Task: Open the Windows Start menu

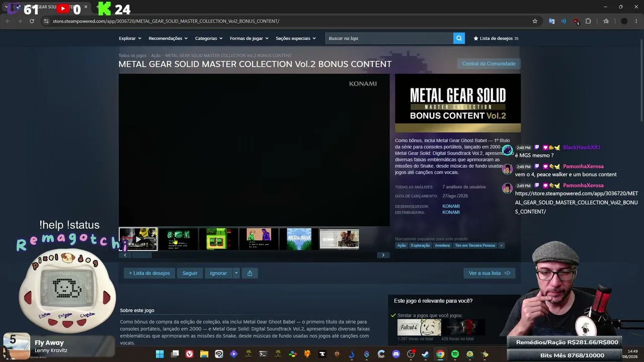Action: click(x=159, y=354)
